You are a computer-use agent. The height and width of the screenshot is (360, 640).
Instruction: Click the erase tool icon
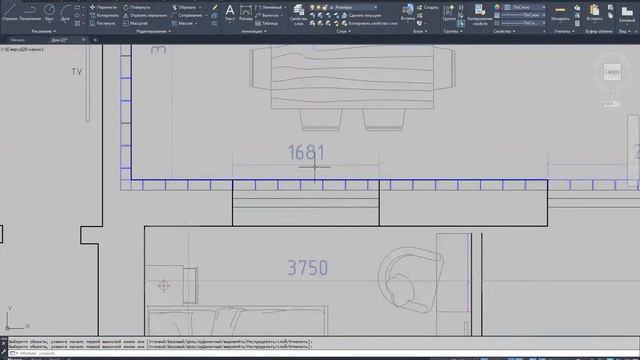point(215,7)
